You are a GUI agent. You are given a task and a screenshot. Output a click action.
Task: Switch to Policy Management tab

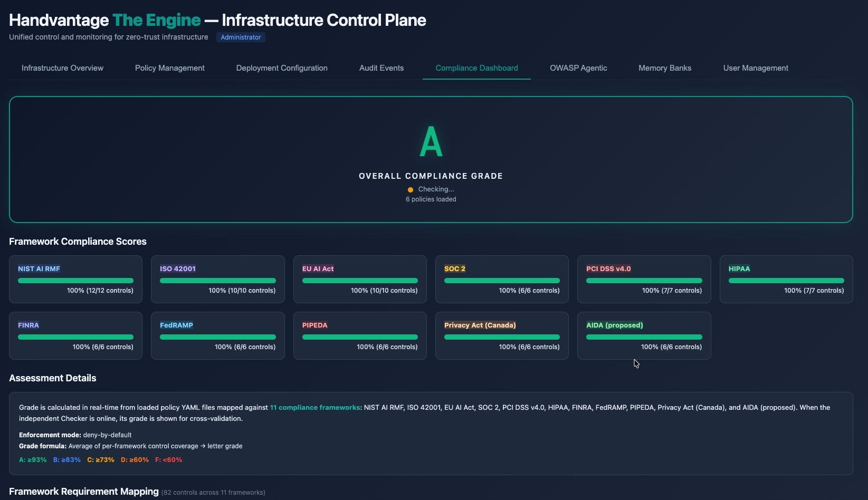click(169, 68)
